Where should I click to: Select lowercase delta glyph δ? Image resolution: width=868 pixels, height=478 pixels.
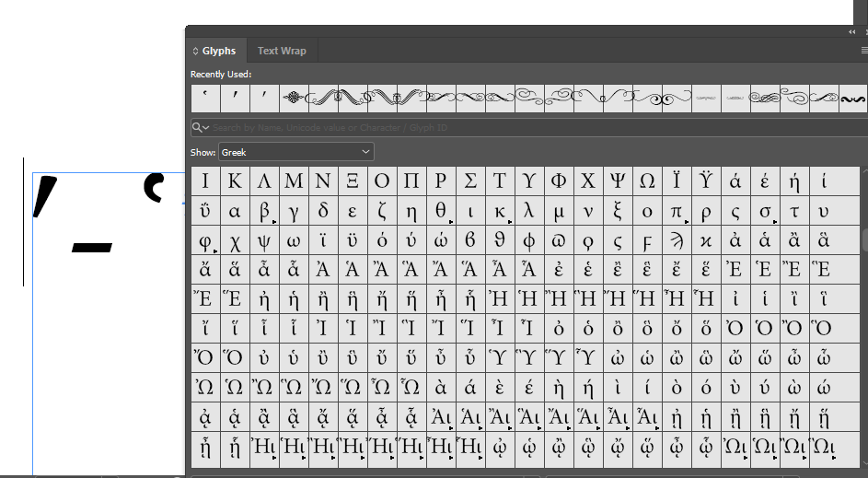(x=323, y=211)
